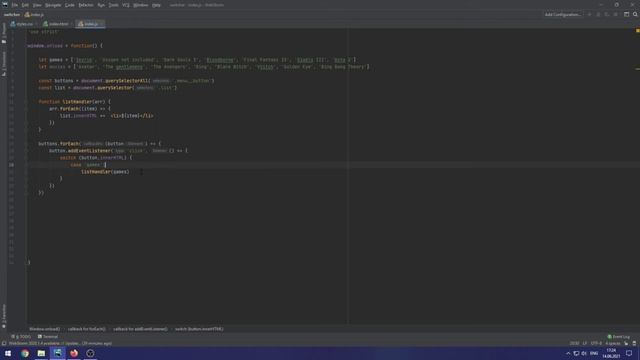Open the Run menu

(x=101, y=5)
